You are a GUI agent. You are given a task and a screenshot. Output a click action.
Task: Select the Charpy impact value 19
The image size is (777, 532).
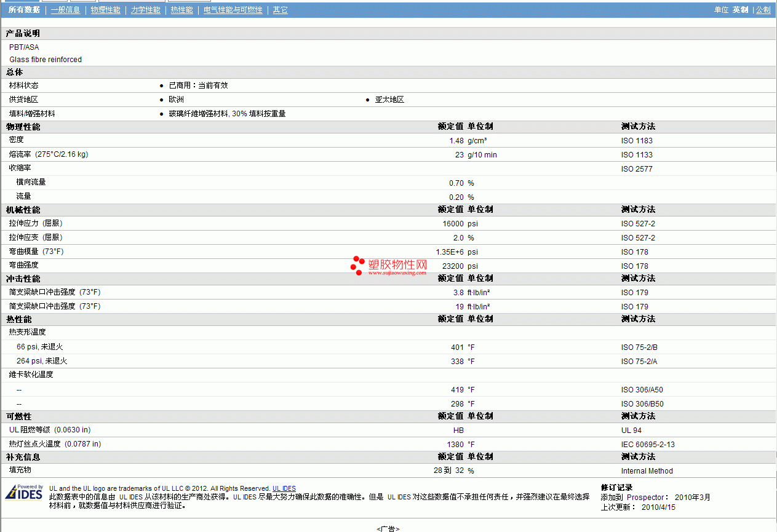click(x=460, y=306)
